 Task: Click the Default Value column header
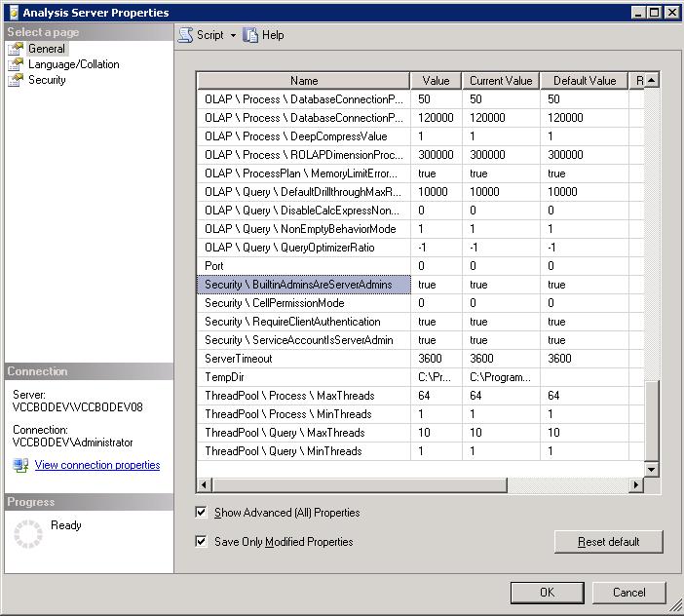click(x=585, y=81)
